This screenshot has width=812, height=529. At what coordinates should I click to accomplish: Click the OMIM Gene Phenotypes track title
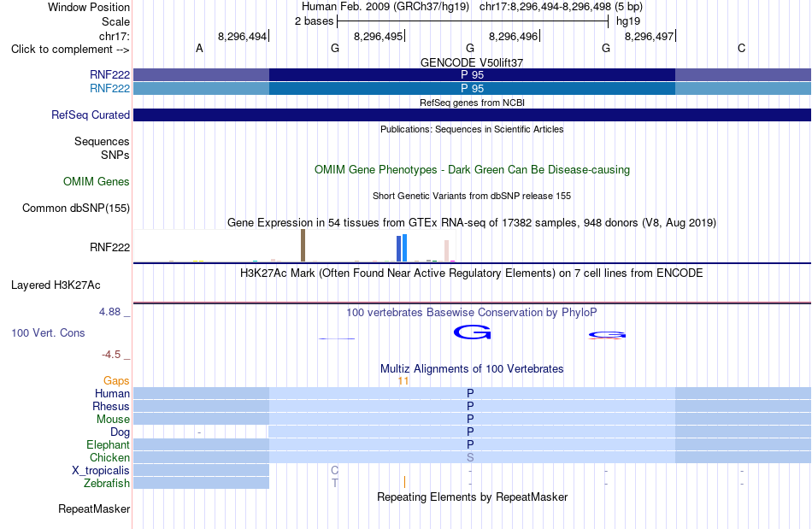pyautogui.click(x=472, y=170)
